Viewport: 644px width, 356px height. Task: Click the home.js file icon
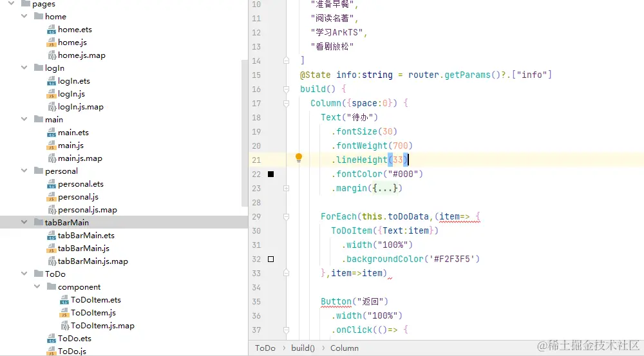tap(52, 42)
